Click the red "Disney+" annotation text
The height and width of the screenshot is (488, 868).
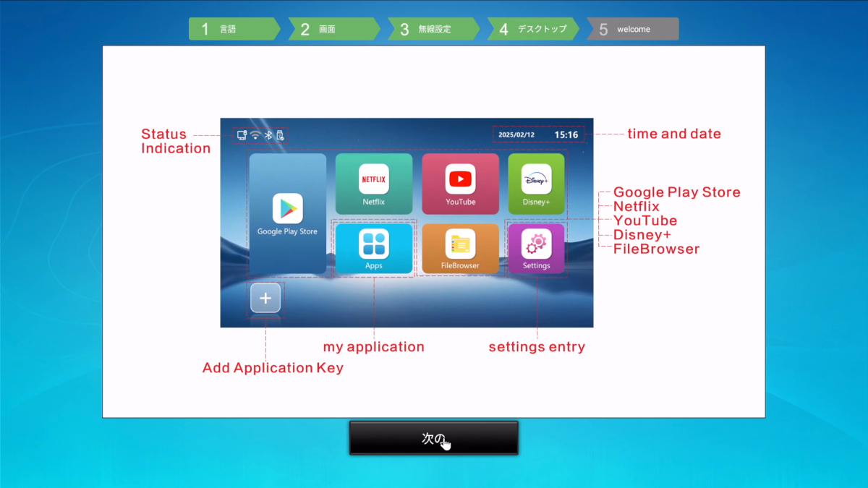tap(642, 235)
